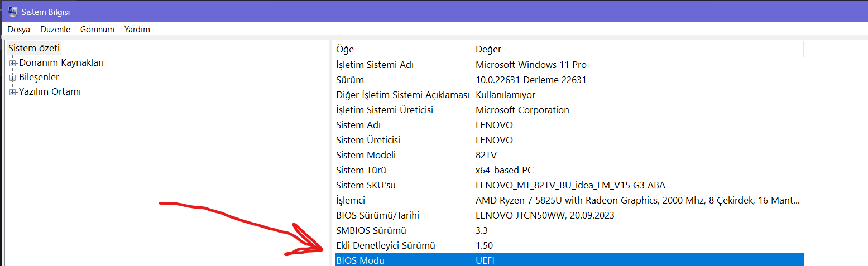Select Sistem özeti in the tree
This screenshot has height=266, width=868.
click(34, 49)
